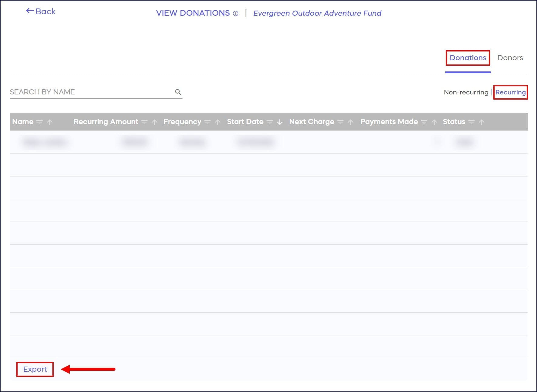The height and width of the screenshot is (392, 537).
Task: Toggle Start Date sort down arrow
Action: point(280,122)
